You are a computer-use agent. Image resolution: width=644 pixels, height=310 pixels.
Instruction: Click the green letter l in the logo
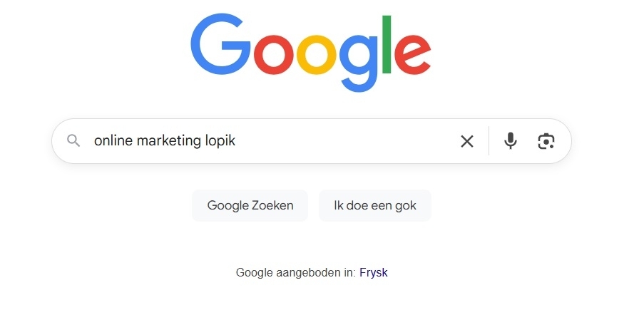[389, 43]
